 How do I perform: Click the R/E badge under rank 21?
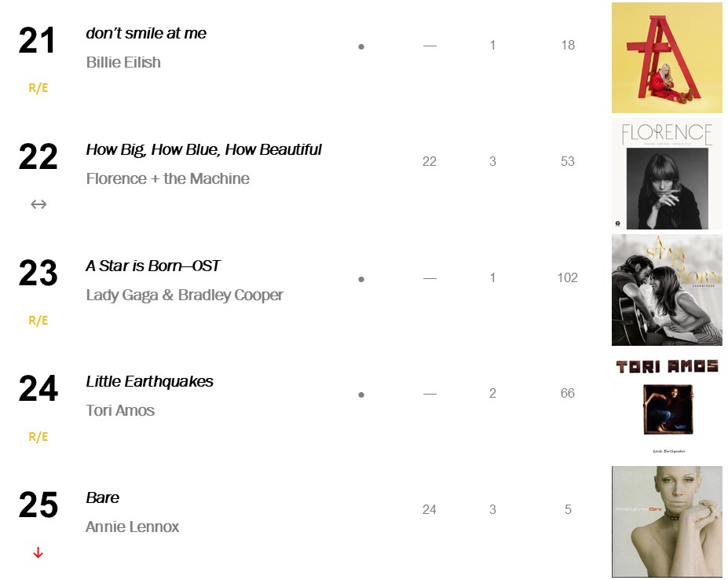coord(38,88)
